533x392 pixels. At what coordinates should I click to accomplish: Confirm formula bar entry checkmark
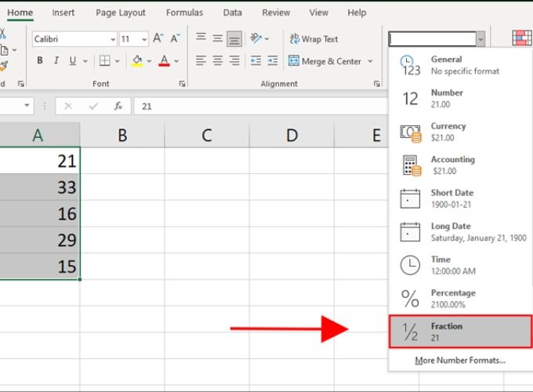click(x=93, y=107)
